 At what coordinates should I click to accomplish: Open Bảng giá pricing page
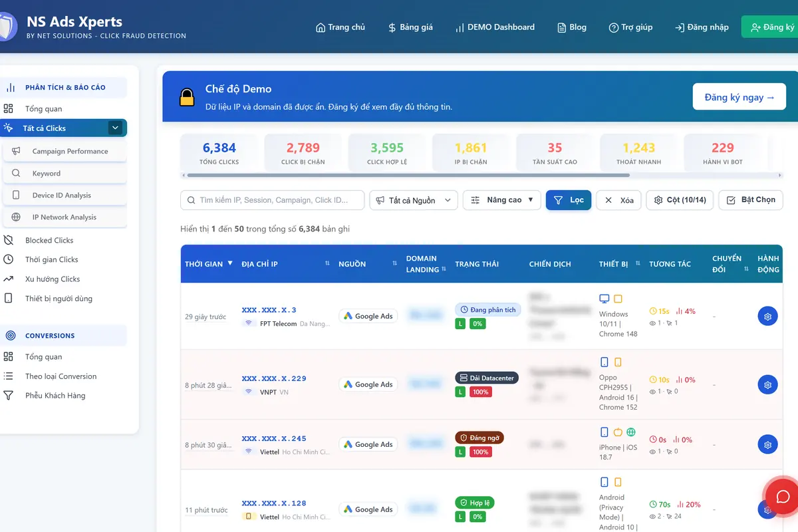tap(410, 27)
